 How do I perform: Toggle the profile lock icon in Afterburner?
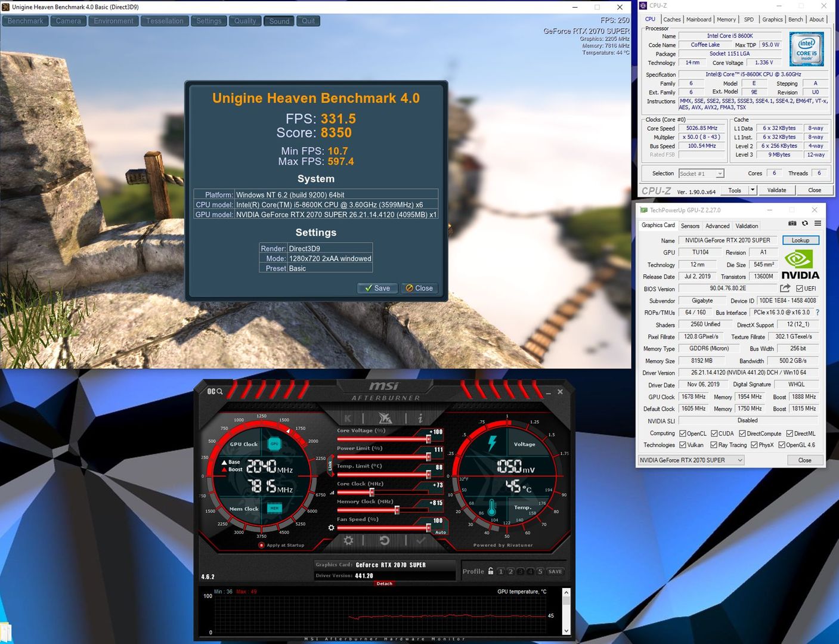coord(491,571)
